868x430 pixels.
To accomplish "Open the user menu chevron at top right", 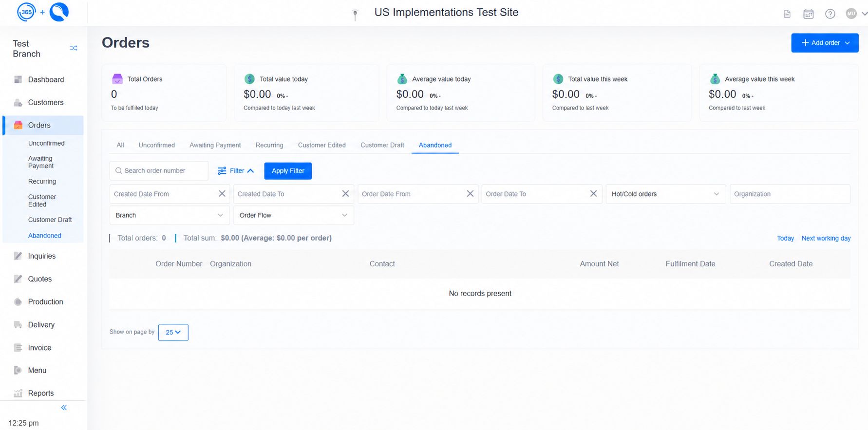I will pyautogui.click(x=864, y=14).
